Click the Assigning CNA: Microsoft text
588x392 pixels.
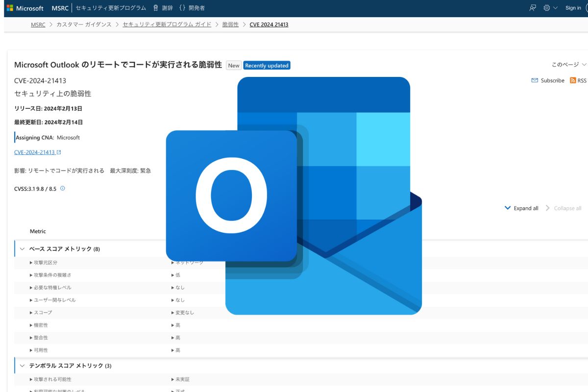click(48, 138)
